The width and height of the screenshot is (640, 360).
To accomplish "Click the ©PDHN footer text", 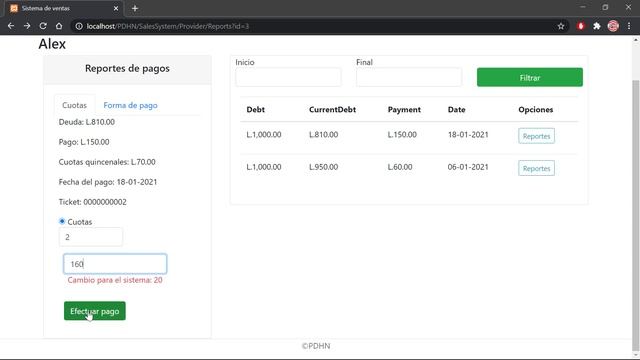I will (x=316, y=346).
